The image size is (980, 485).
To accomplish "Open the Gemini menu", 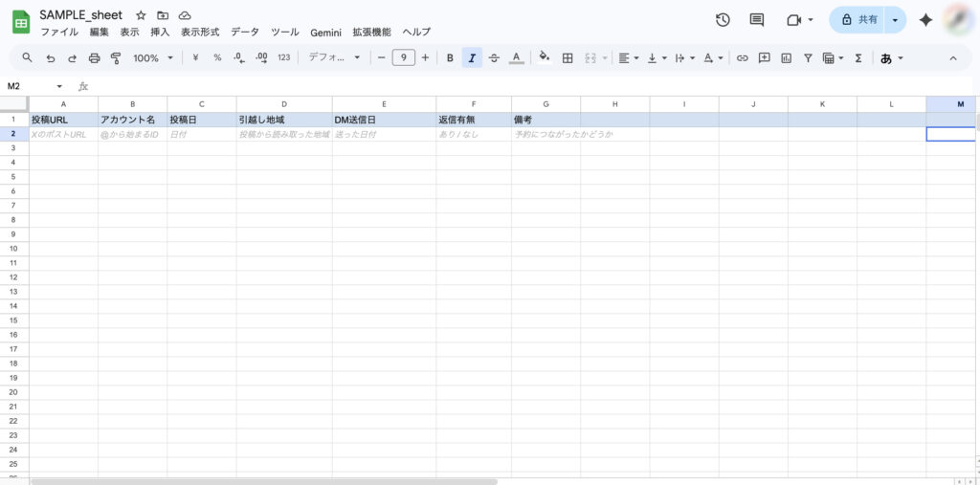I will 325,33.
